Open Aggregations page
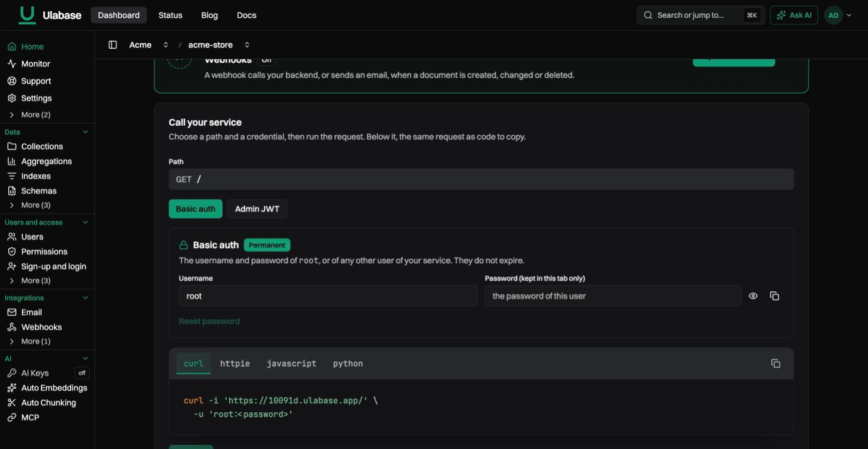This screenshot has width=868, height=449. (x=47, y=161)
